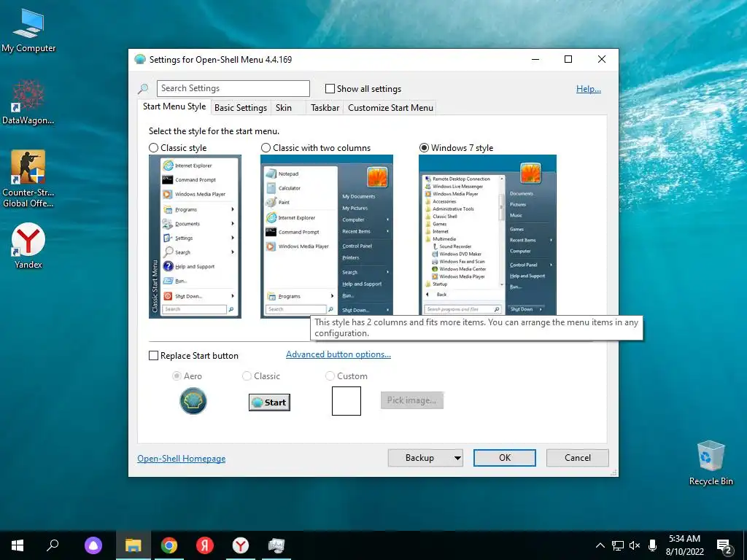Screen dimensions: 747x560
Task: Open Alice assistant purple taskbar icon
Action: [93, 545]
